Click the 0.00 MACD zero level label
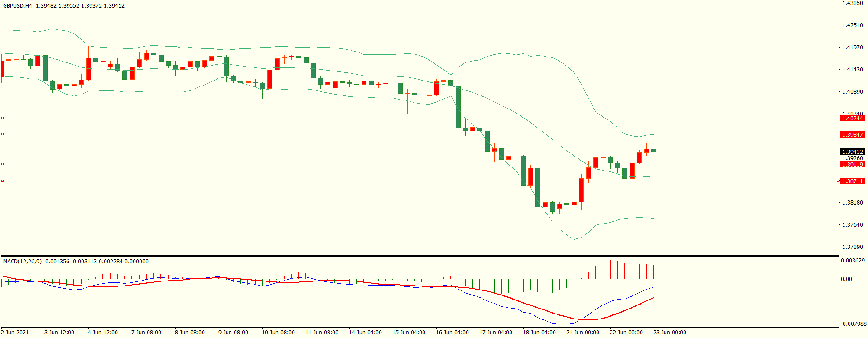 tap(846, 279)
